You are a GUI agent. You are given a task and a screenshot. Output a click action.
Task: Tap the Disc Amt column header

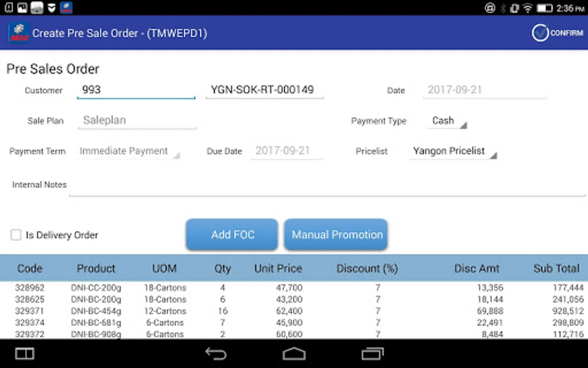click(x=477, y=268)
